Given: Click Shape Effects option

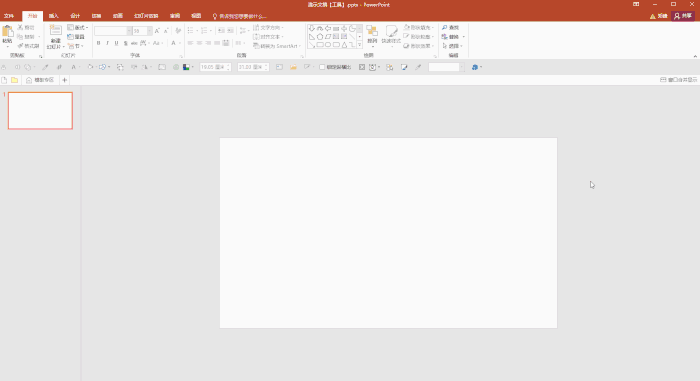Looking at the screenshot, I should [x=418, y=46].
